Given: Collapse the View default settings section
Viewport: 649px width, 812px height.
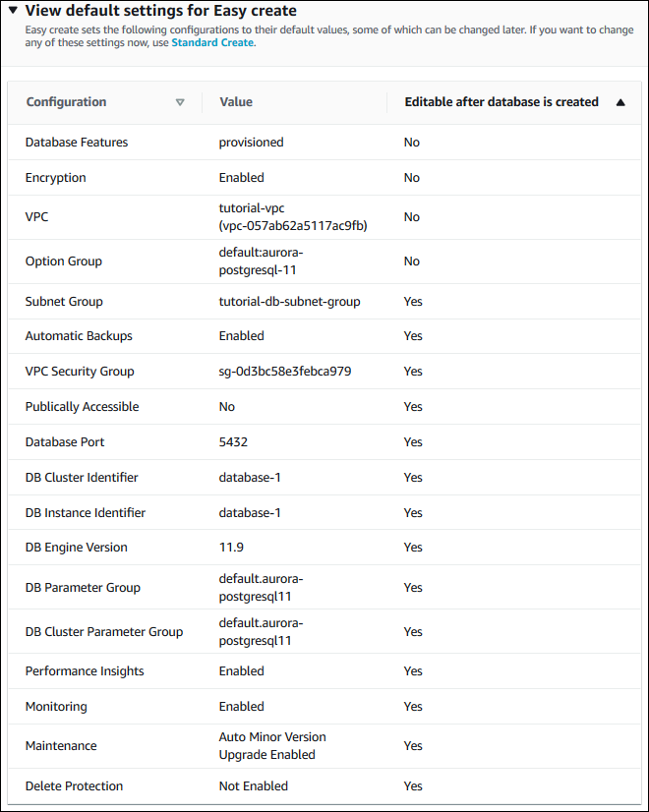Looking at the screenshot, I should pos(13,12).
